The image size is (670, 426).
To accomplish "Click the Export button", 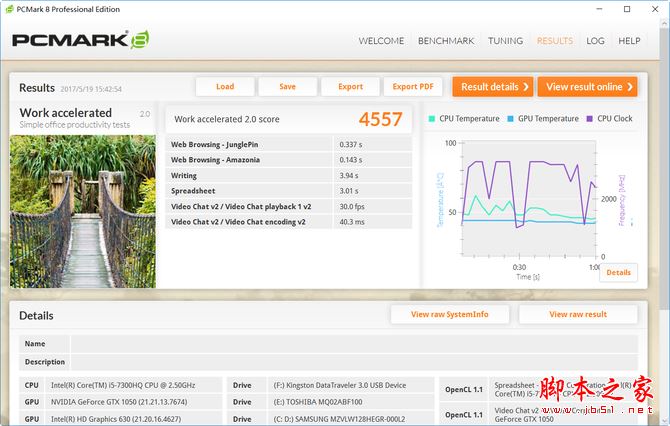I will (350, 87).
